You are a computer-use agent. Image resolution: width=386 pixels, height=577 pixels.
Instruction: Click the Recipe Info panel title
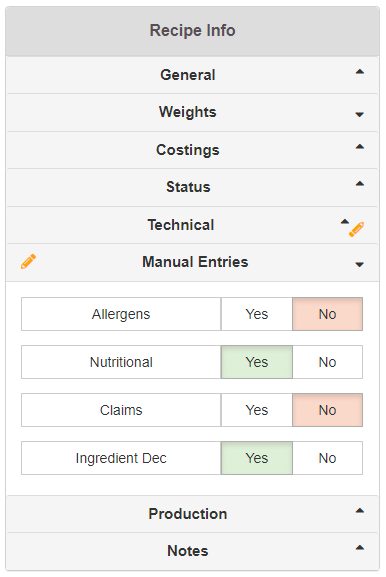coord(192,31)
